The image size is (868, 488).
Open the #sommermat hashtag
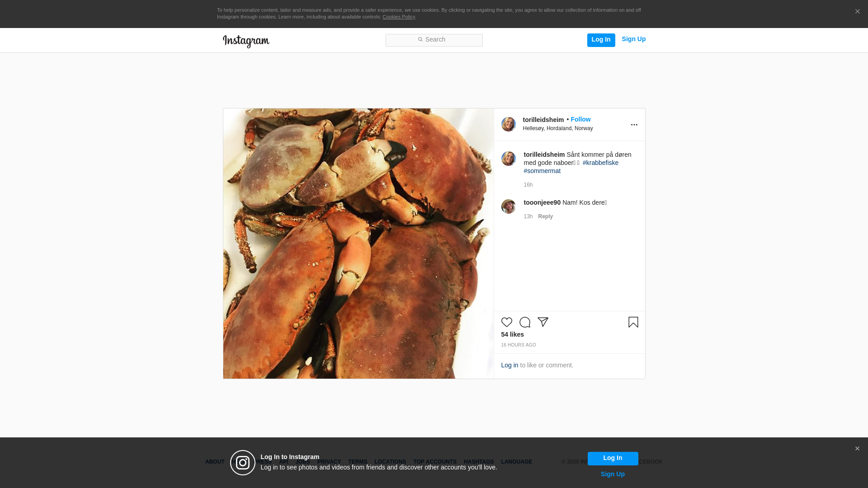542,171
